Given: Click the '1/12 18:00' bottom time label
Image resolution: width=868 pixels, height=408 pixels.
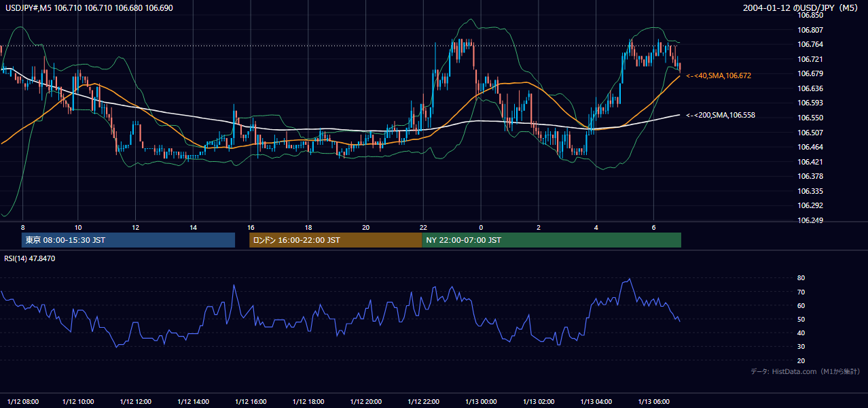Looking at the screenshot, I should pyautogui.click(x=308, y=401).
